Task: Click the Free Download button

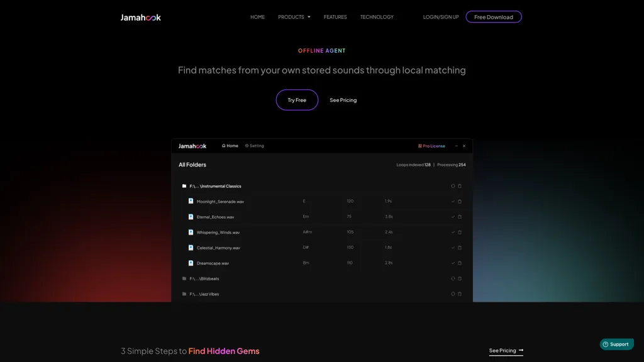Action: tap(494, 17)
